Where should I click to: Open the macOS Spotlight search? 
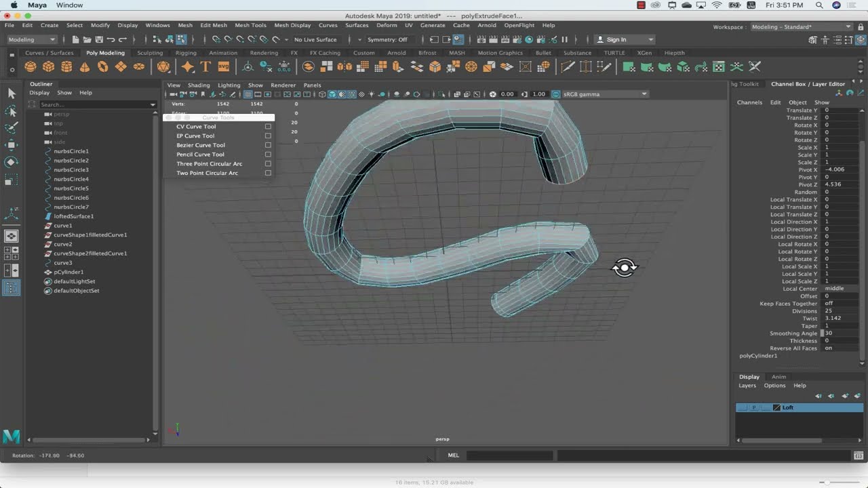point(819,5)
